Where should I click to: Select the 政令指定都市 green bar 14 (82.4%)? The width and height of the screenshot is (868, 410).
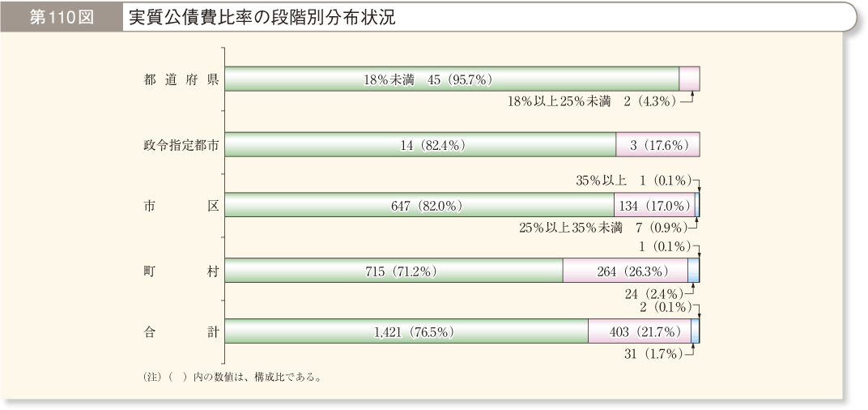click(420, 144)
